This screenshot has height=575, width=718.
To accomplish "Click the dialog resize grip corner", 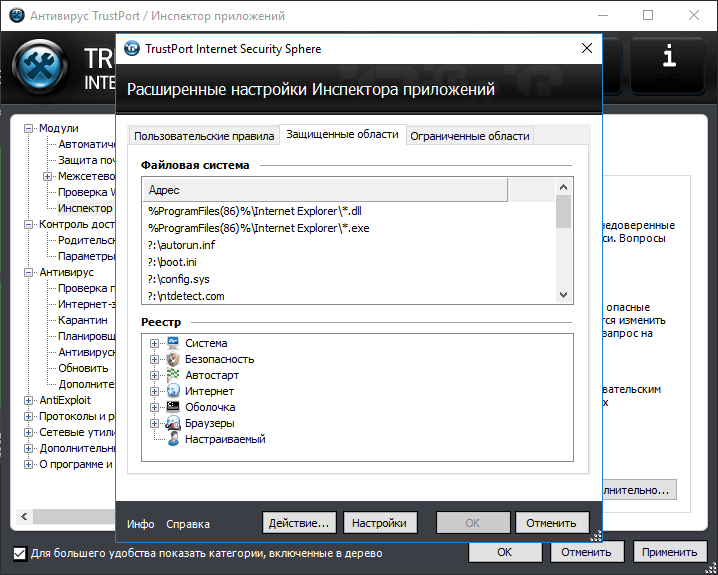I will pos(596,536).
